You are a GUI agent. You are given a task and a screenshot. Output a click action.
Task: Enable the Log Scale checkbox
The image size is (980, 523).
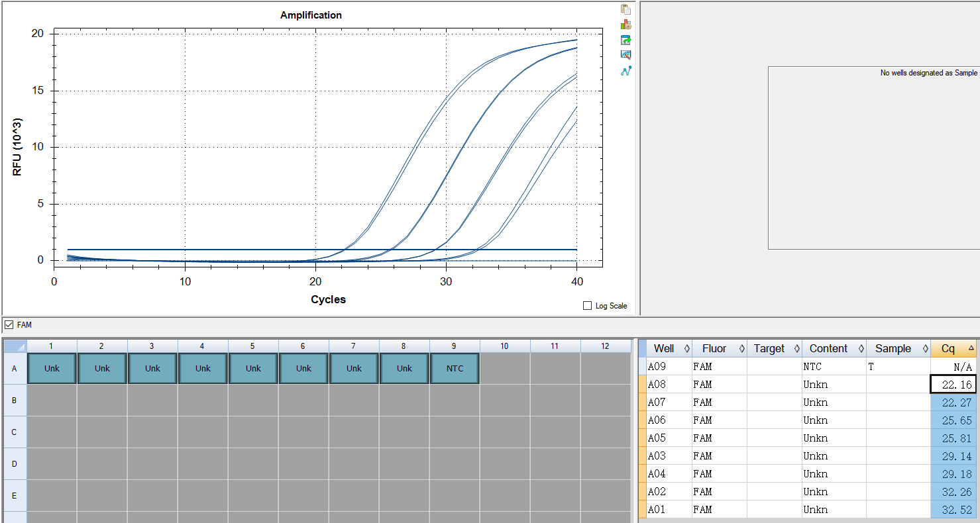pyautogui.click(x=587, y=306)
